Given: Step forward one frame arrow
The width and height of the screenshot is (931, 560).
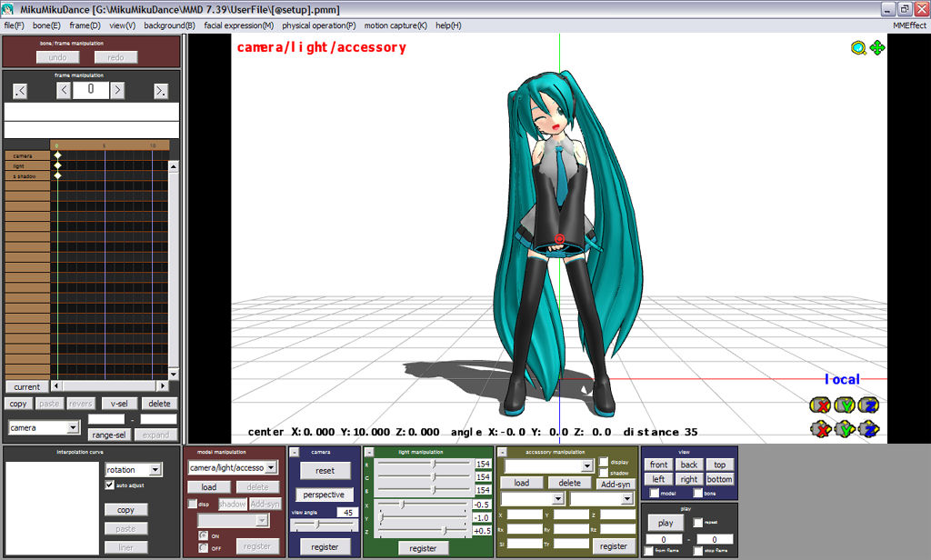Looking at the screenshot, I should 117,90.
